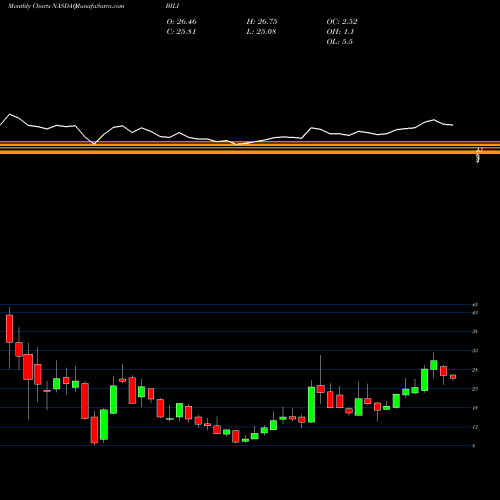Click the last red candlestick on the chart
This screenshot has height=500, width=500.
click(453, 377)
